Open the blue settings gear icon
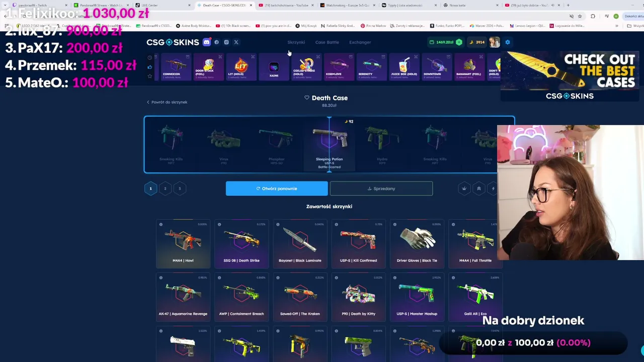The width and height of the screenshot is (644, 362). pos(507,42)
